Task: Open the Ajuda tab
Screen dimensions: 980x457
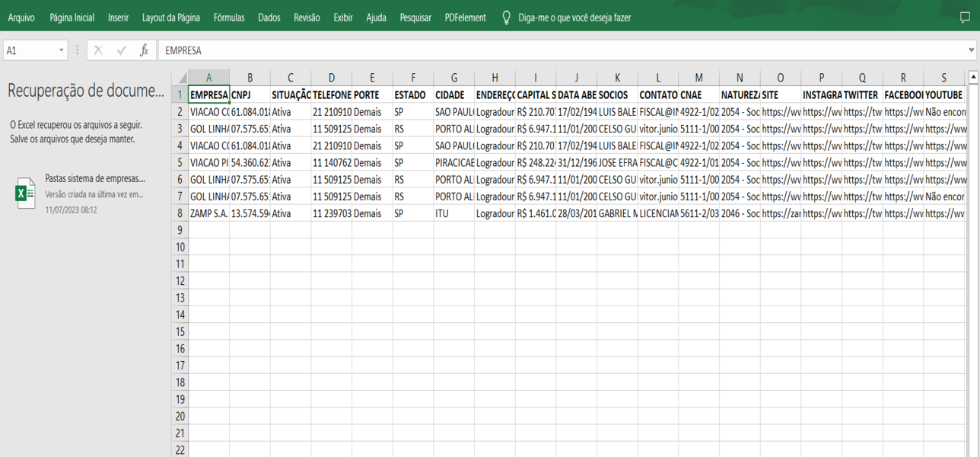Action: click(376, 18)
